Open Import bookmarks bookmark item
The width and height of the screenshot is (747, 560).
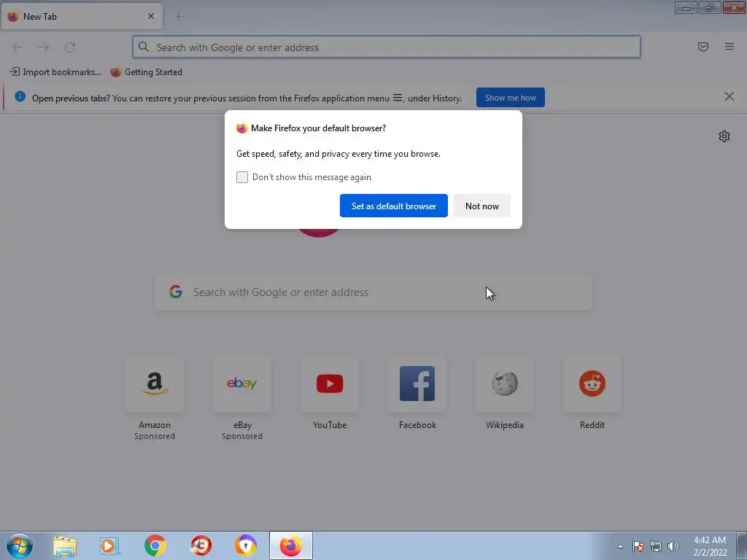click(x=55, y=72)
